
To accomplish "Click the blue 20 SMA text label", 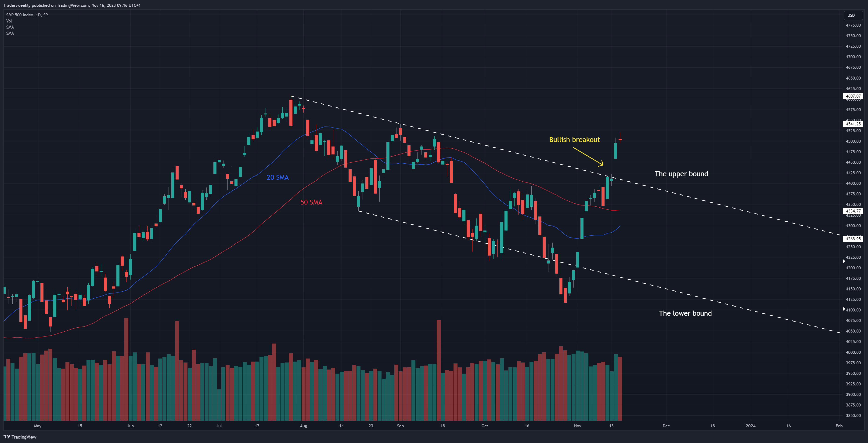I will pos(278,177).
